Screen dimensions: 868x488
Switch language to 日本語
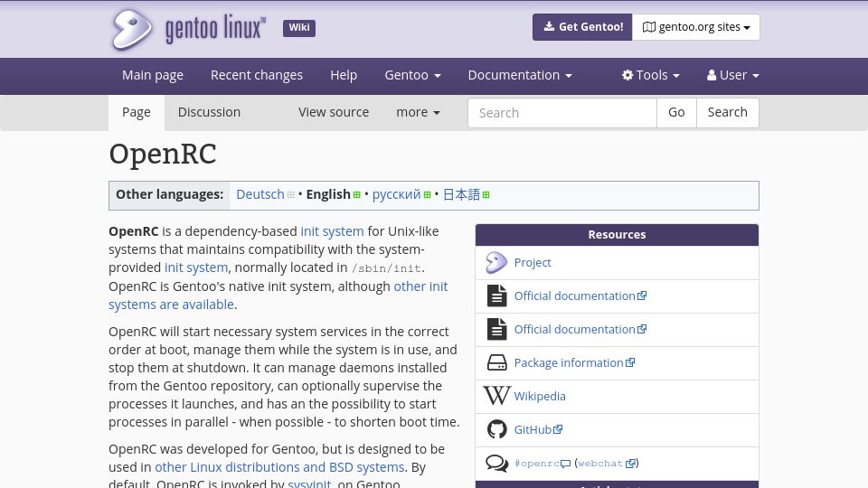[462, 195]
